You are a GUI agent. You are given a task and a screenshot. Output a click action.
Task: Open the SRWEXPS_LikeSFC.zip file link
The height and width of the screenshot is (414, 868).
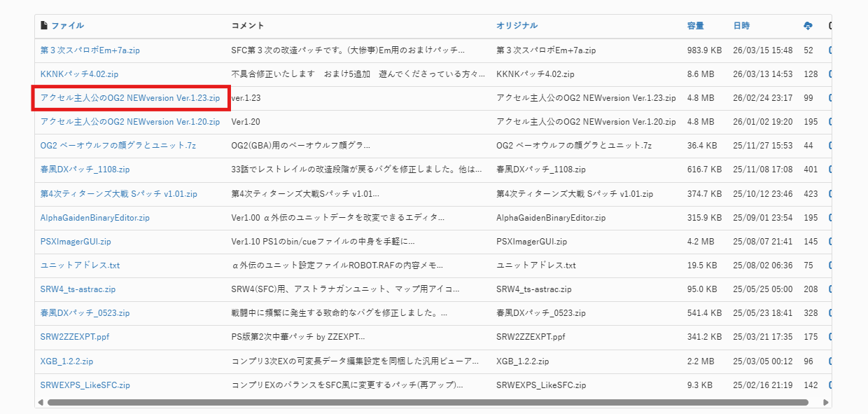pos(85,385)
